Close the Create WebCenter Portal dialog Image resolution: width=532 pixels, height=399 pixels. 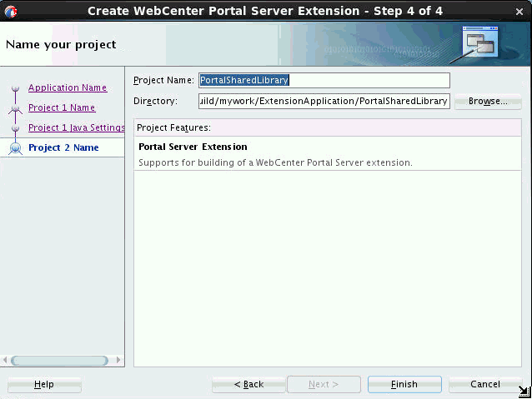(x=519, y=12)
